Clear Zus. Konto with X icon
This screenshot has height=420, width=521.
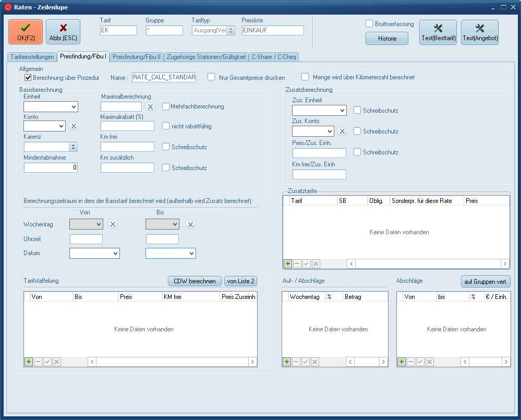pos(342,131)
